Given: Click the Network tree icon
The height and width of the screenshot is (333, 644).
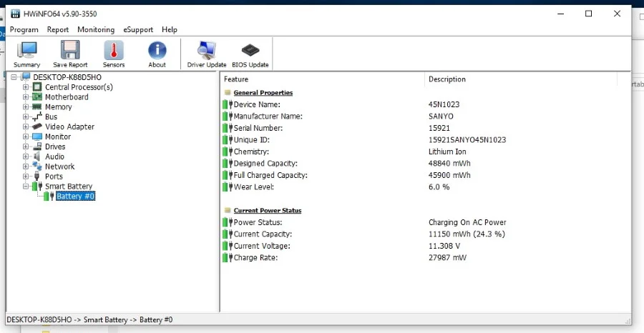Looking at the screenshot, I should click(37, 166).
